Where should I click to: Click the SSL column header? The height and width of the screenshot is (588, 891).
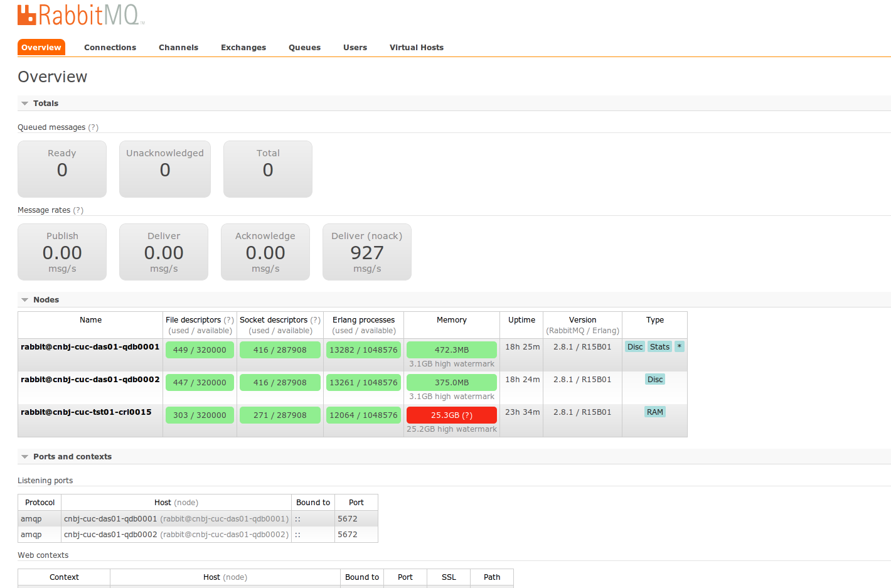coord(449,577)
